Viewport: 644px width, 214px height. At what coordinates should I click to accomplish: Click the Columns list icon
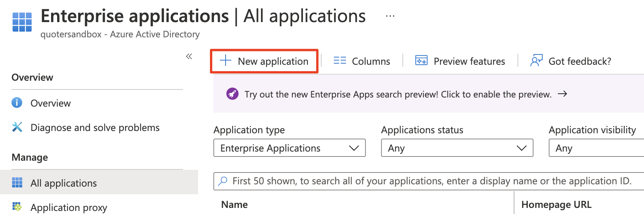point(340,61)
